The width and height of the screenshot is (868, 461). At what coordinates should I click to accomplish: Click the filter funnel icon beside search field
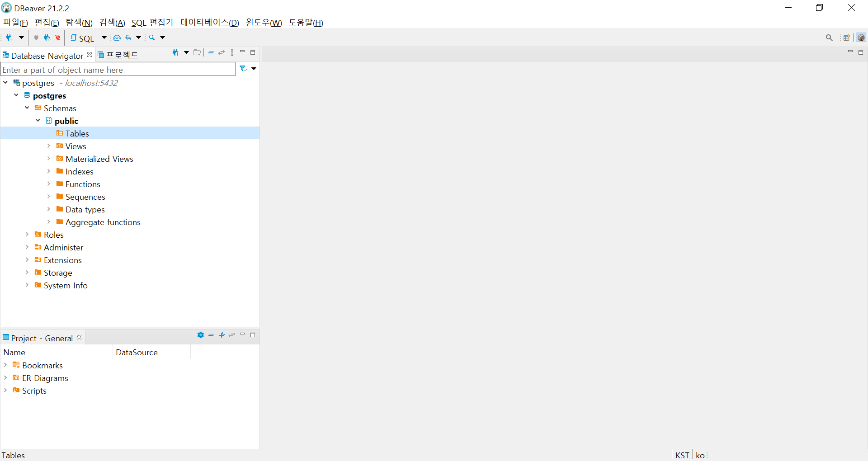click(x=243, y=69)
